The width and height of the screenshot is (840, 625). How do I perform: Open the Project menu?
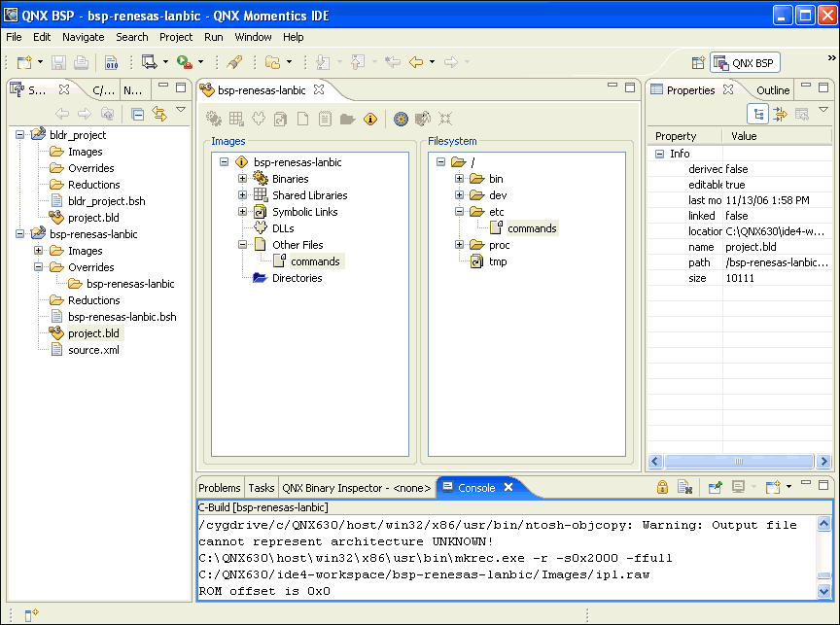176,37
